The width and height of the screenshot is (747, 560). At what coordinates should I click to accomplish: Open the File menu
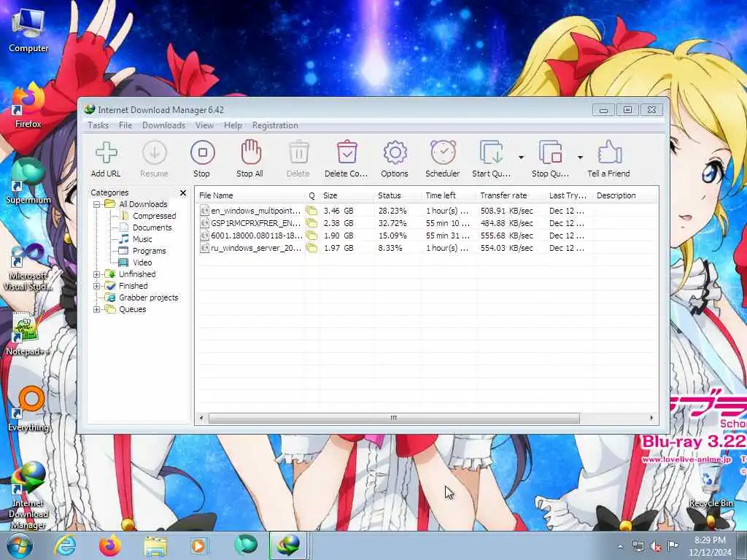(x=125, y=125)
